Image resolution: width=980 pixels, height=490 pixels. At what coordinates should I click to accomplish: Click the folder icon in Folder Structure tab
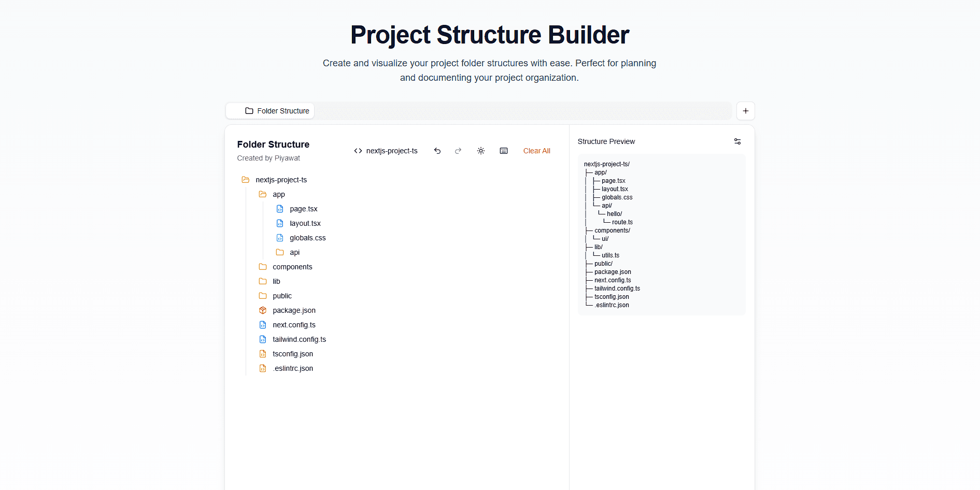(x=249, y=110)
